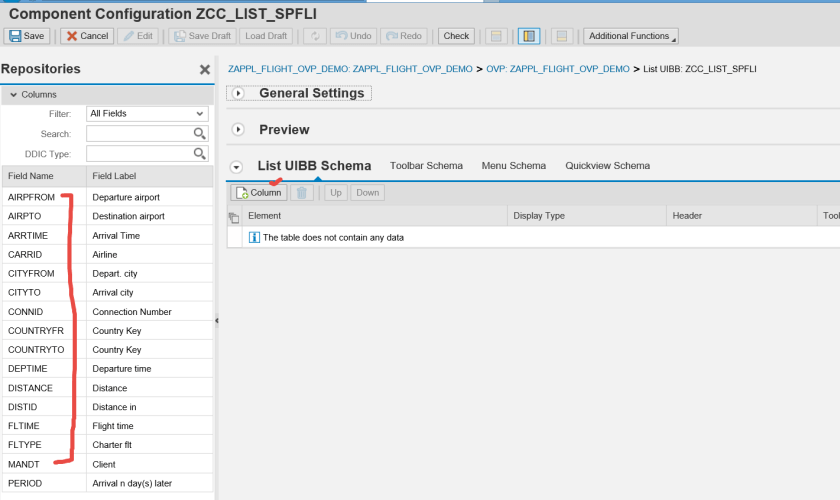Select the DISTANCE field row

108,388
